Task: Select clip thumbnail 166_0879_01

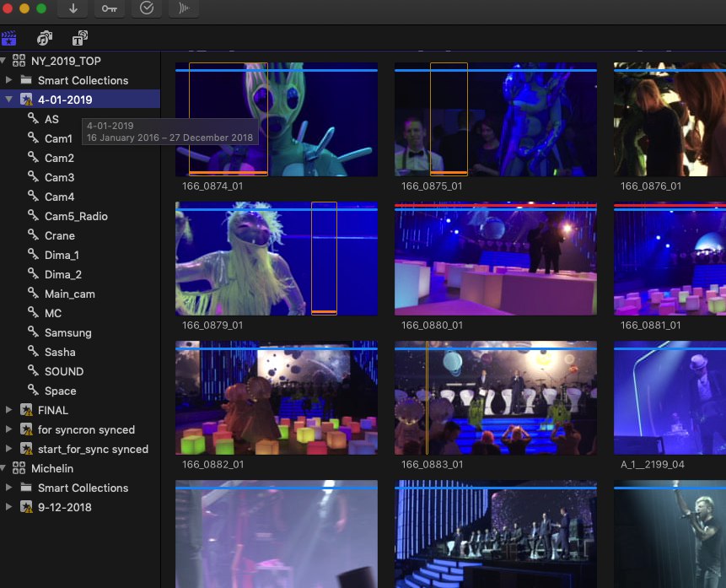Action: click(277, 258)
